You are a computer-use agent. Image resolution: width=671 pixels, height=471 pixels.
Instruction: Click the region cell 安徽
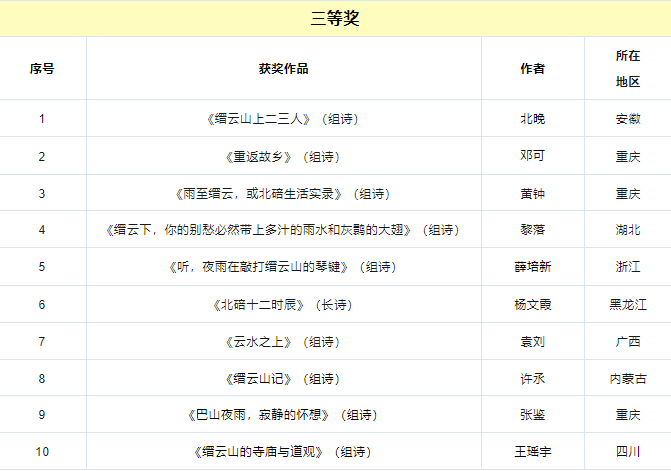[627, 119]
